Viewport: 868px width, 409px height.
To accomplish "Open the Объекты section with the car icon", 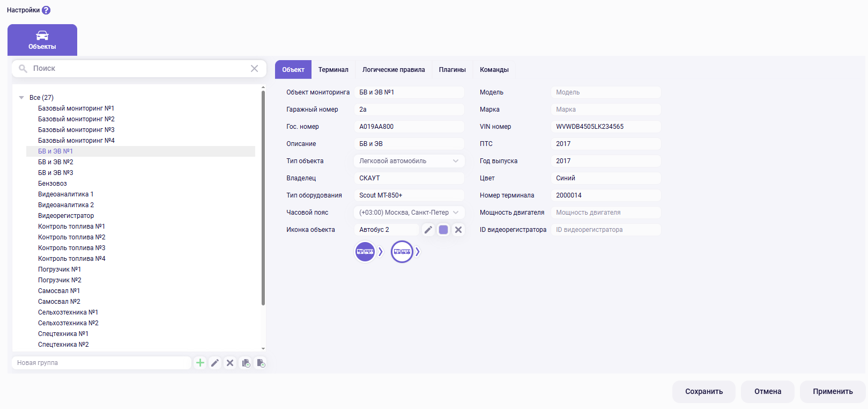I will click(x=42, y=40).
